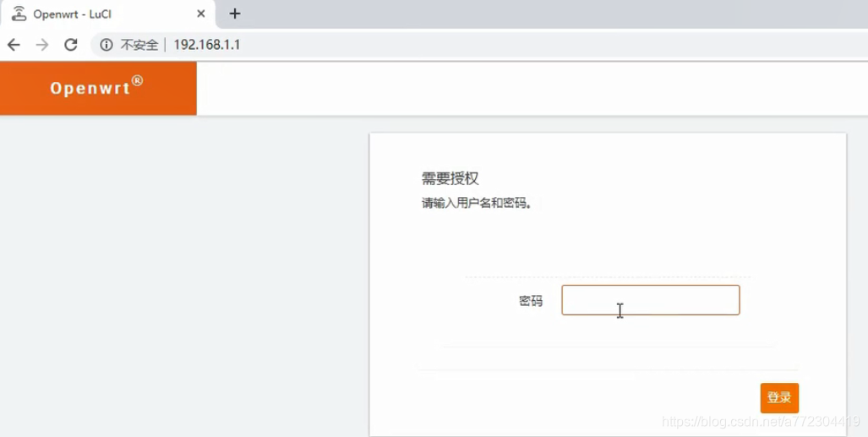868x437 pixels.
Task: Reload the page with the refresh icon
Action: coord(71,45)
